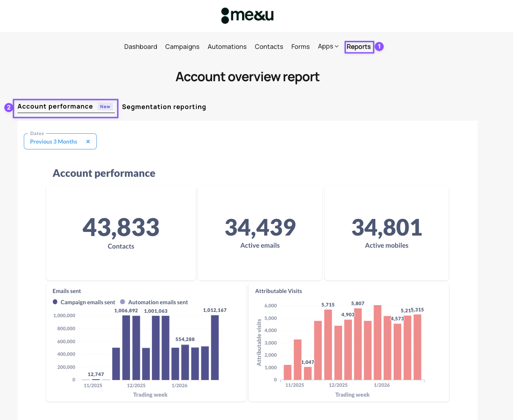Switch to Segmentation reporting tab

(164, 107)
